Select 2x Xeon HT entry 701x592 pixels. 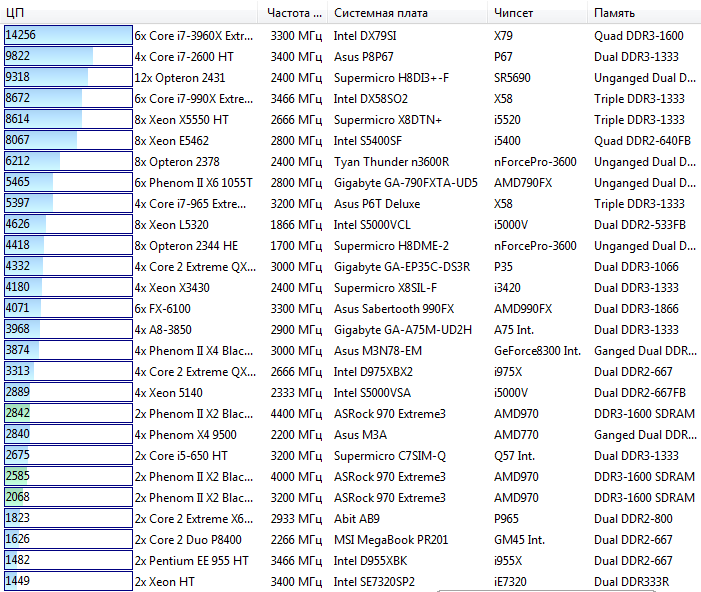coord(165,582)
